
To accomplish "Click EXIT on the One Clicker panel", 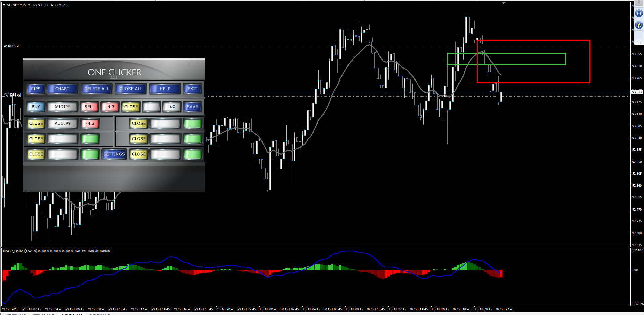I will [x=192, y=89].
